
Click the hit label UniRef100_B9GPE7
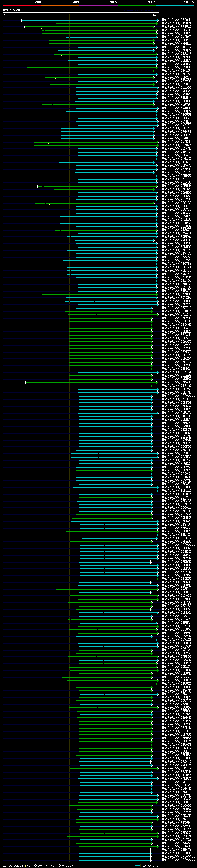click(177, 40)
